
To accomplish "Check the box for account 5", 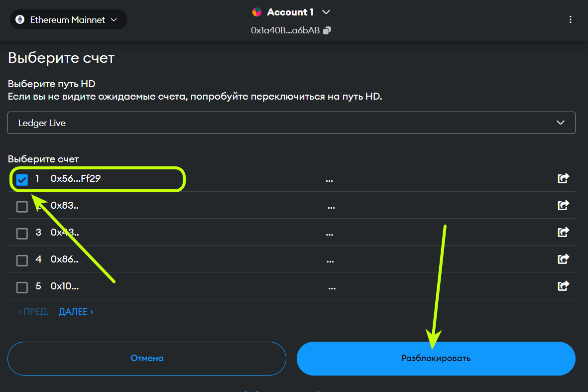I will pyautogui.click(x=22, y=287).
